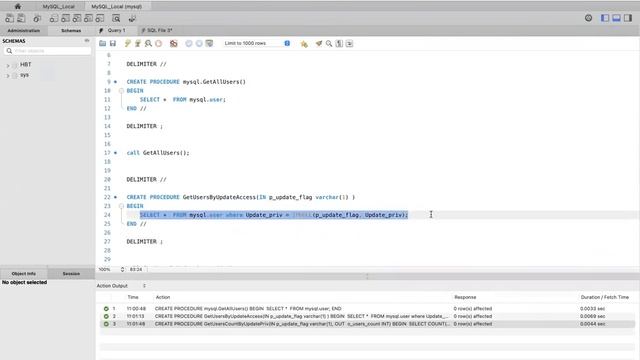The width and height of the screenshot is (640, 360).
Task: Collapse the BEGIN block of GetAllUsers
Action: click(121, 91)
